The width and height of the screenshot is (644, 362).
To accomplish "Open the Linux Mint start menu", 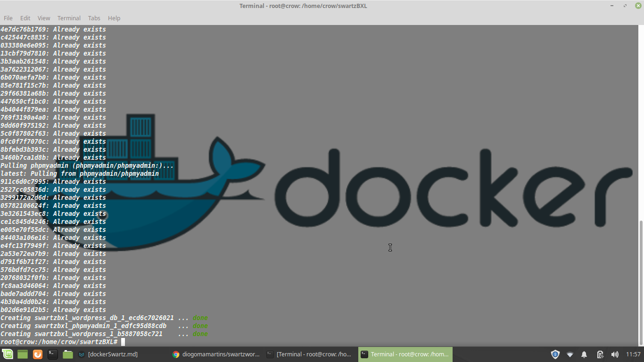I will (8, 354).
